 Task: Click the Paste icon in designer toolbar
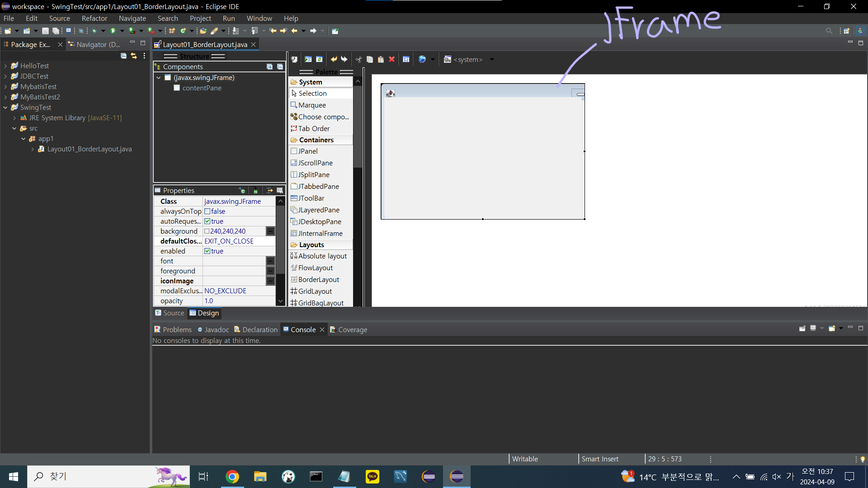[381, 60]
